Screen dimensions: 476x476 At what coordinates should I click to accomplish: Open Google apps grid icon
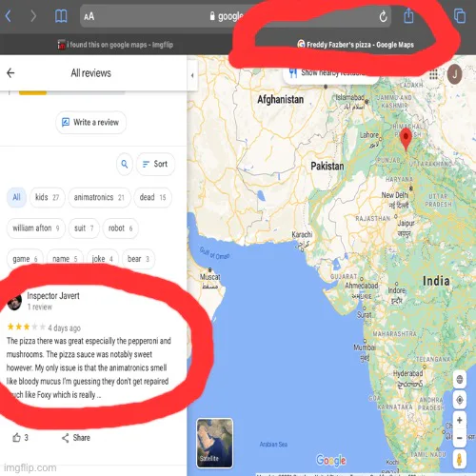[x=433, y=74]
